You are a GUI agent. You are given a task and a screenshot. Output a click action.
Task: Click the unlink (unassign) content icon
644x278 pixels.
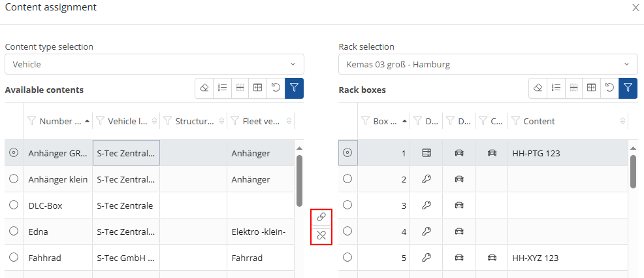coord(321,234)
